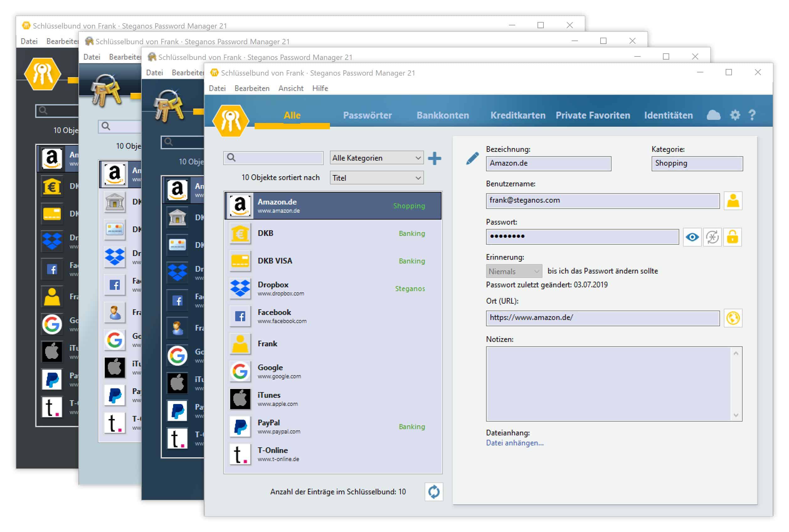Open URL with the globe icon

[733, 318]
